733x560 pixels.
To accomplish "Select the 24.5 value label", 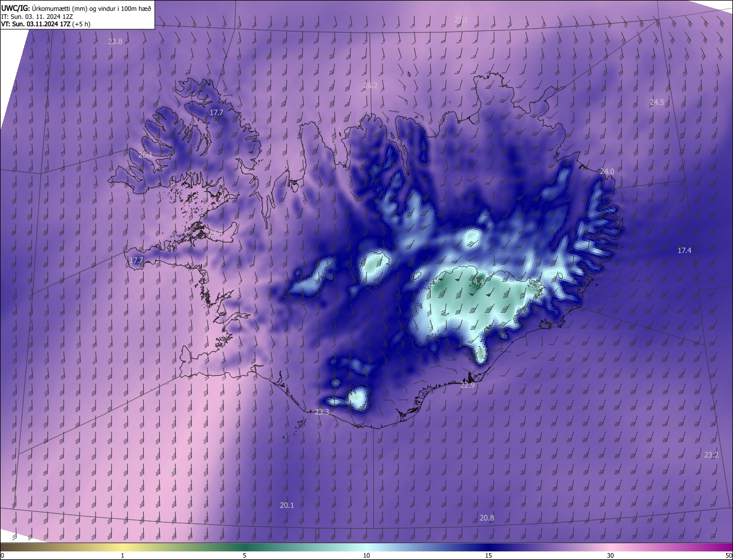I will point(657,102).
